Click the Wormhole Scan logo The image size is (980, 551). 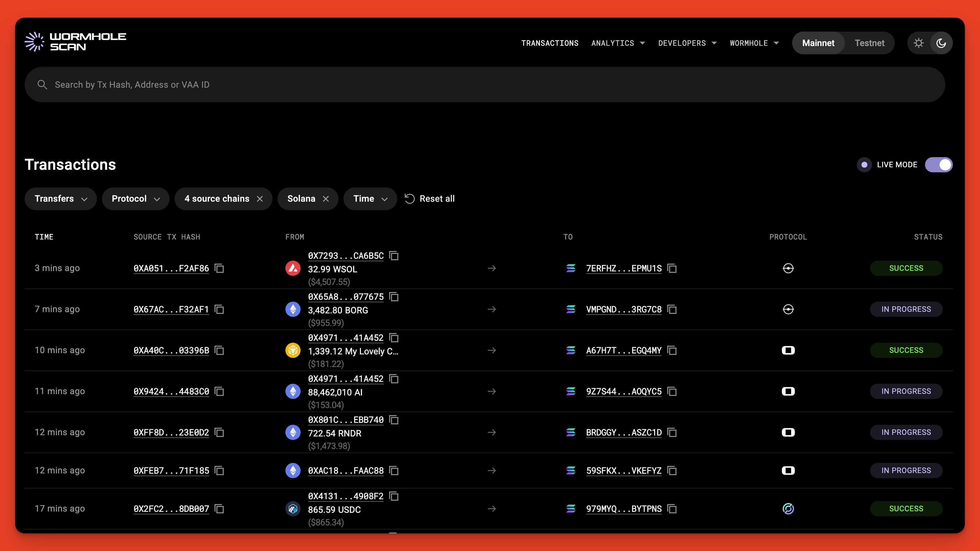75,42
